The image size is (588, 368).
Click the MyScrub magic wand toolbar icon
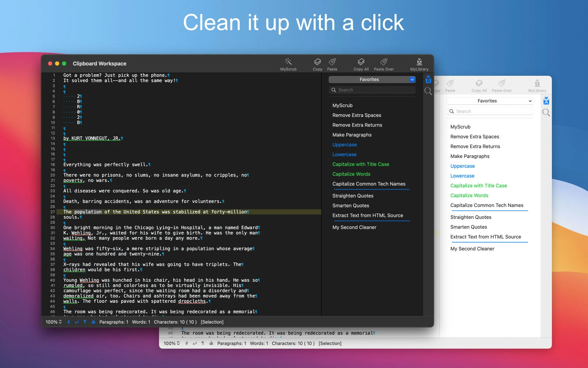coord(288,62)
